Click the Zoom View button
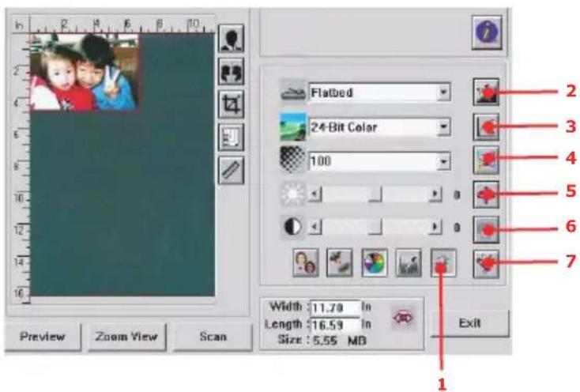 point(126,337)
